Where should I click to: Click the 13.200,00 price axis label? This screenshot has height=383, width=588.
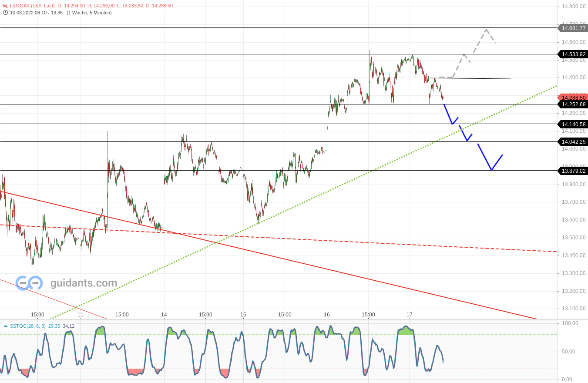click(573, 291)
